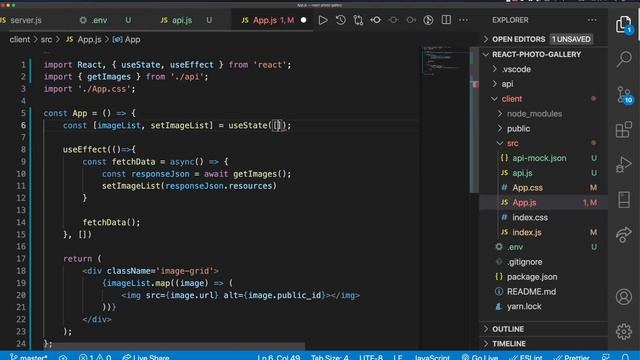Screen dimensions: 640x360
Task: Click the ESLint status bar item
Action: click(526, 357)
